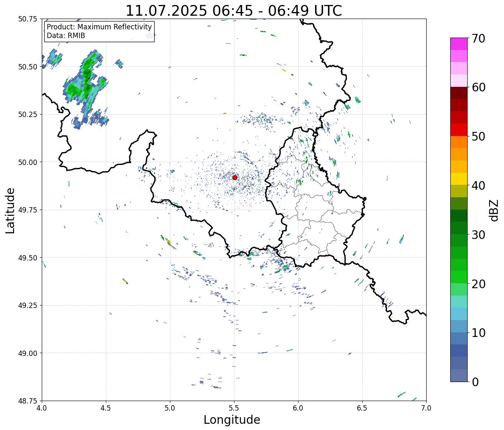Click the colorbar tick label 50
The image size is (504, 430).
[478, 136]
